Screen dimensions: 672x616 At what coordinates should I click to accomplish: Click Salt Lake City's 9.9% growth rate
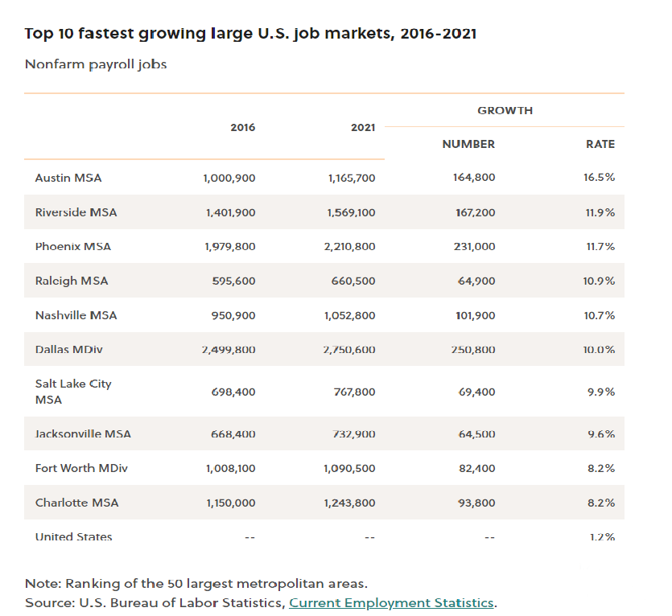[601, 392]
